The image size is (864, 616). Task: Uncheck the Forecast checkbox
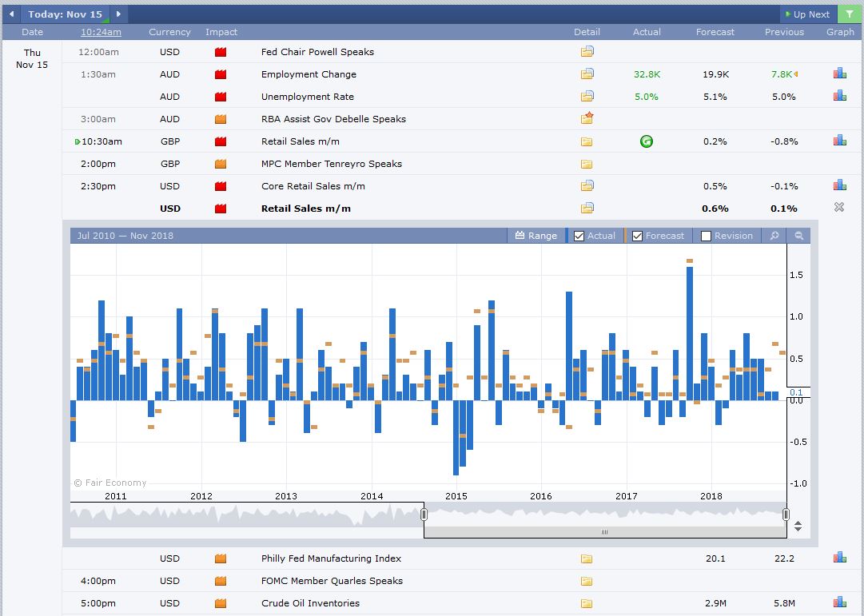(x=637, y=236)
